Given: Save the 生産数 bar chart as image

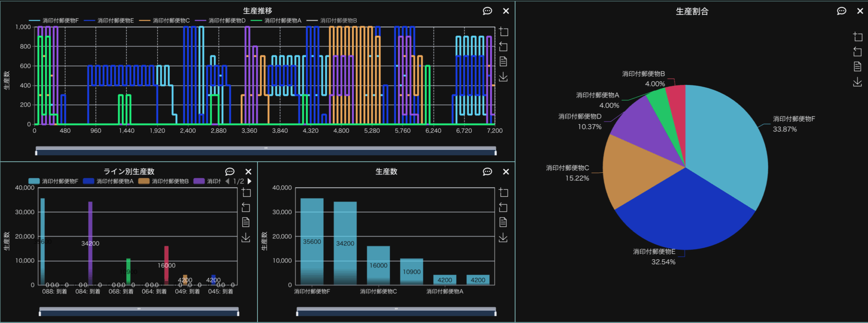Looking at the screenshot, I should [503, 238].
